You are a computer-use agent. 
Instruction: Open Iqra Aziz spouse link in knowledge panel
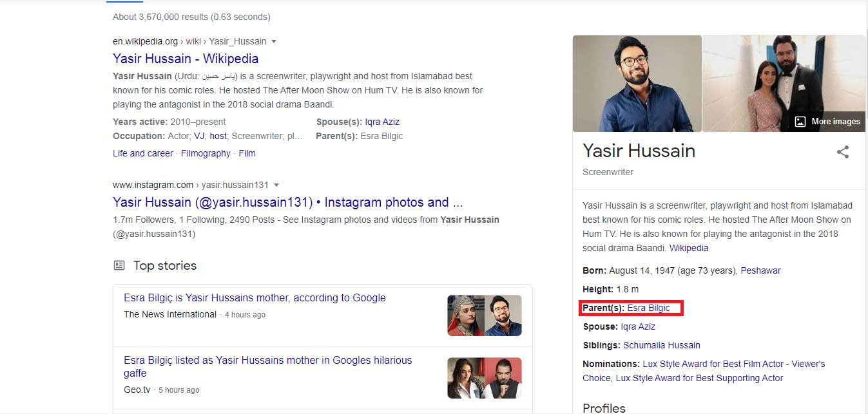[x=637, y=326]
